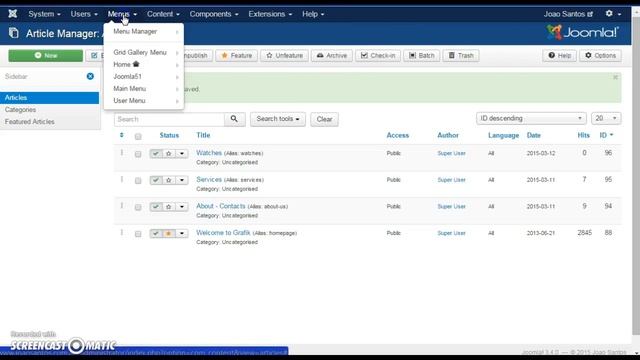Click the Article Manager page title icon
This screenshot has width=640, height=360.
point(14,33)
